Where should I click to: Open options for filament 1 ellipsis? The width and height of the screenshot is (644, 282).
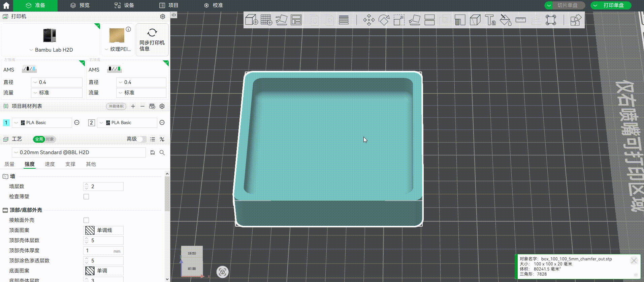coord(77,122)
